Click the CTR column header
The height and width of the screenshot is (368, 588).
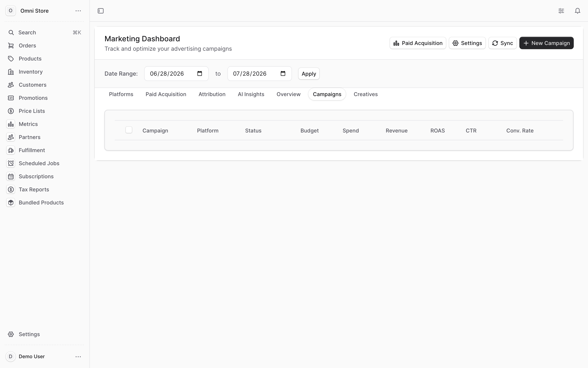coord(471,131)
